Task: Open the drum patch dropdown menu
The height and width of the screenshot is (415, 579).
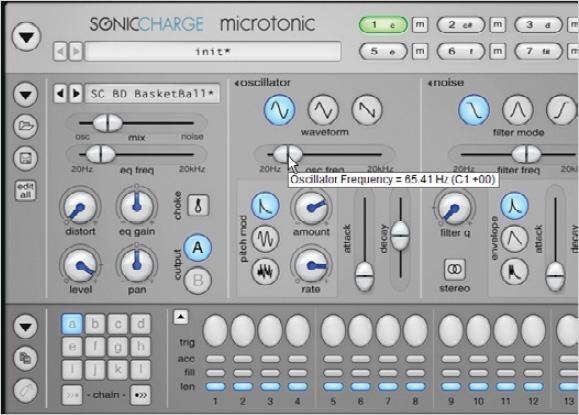Action: pos(25,95)
